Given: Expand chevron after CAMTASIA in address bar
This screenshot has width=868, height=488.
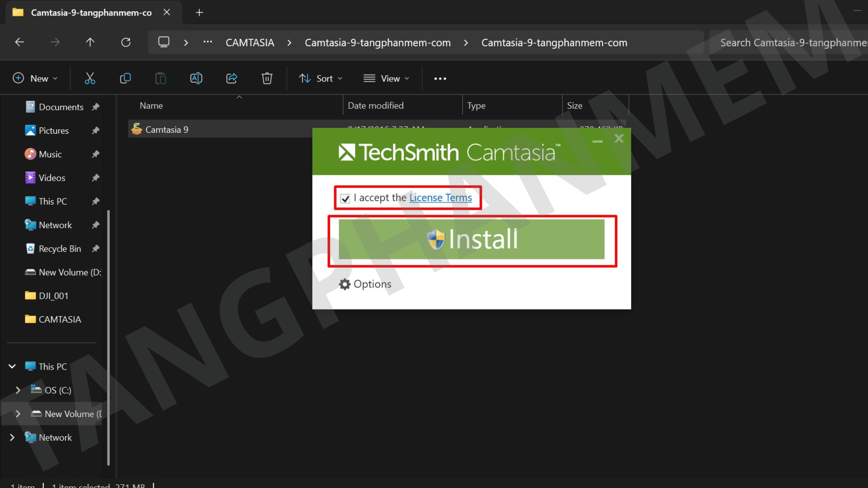Looking at the screenshot, I should [289, 43].
